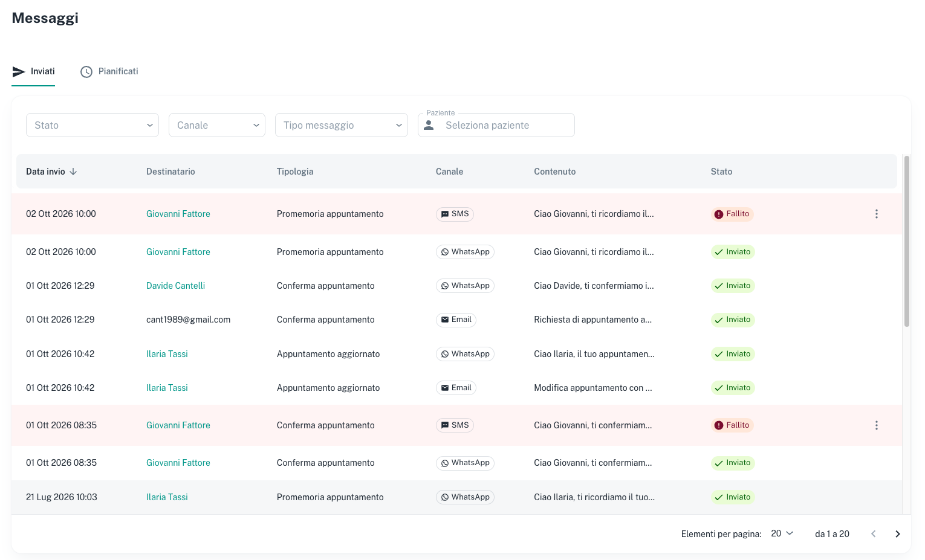
Task: Open the three-dot menu for 01 Ott 08:35 failed SMS
Action: pos(876,425)
